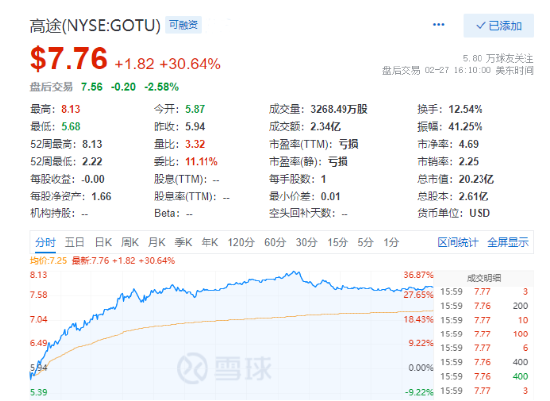Click the 已添加 watchlist button
550x401 pixels.
(498, 26)
